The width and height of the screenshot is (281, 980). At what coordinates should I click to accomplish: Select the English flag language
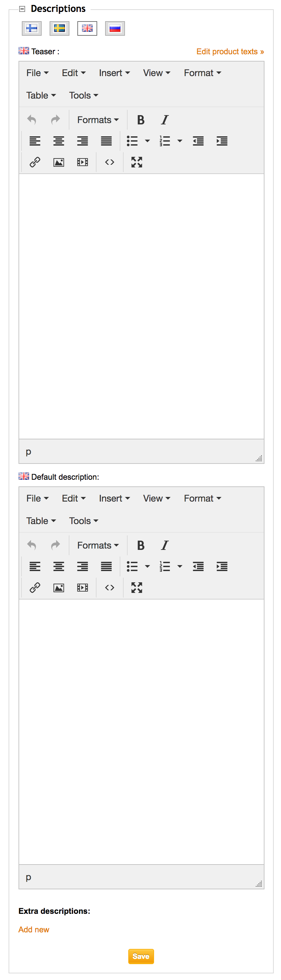click(87, 28)
